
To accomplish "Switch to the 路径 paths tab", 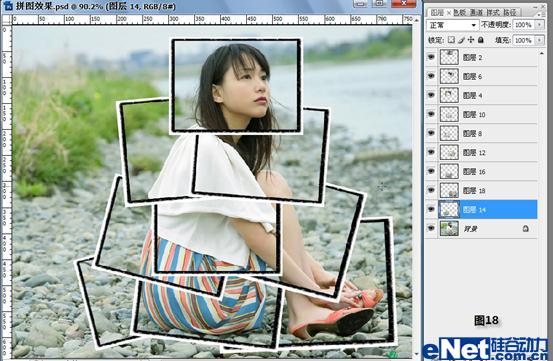I will point(510,13).
